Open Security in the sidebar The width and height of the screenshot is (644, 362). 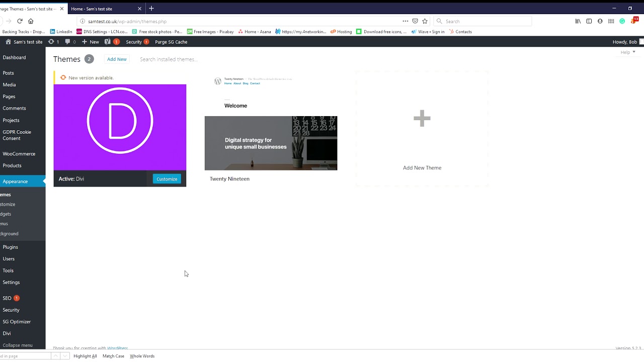pyautogui.click(x=11, y=310)
